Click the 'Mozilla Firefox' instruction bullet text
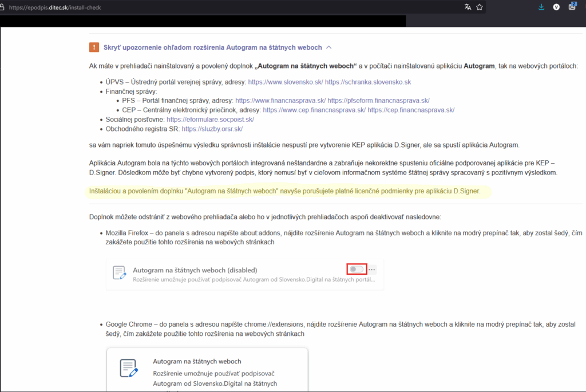Viewport: 586px width, 392px height. click(x=344, y=237)
